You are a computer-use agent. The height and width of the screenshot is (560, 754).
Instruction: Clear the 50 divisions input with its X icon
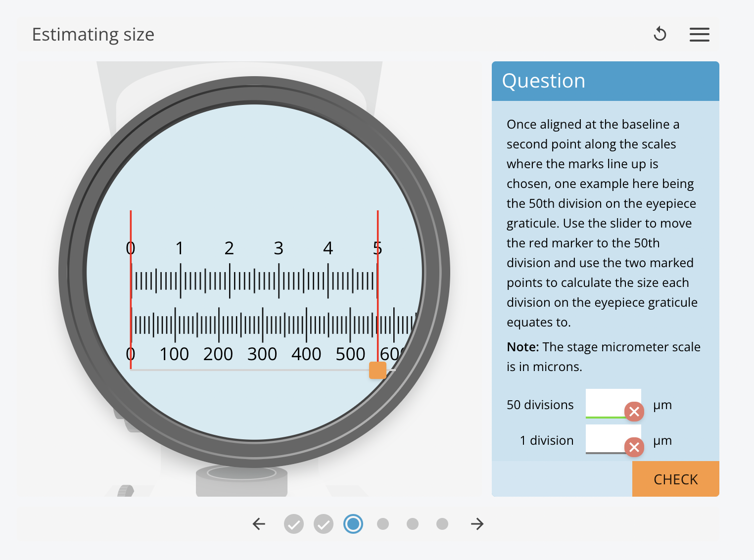click(635, 412)
